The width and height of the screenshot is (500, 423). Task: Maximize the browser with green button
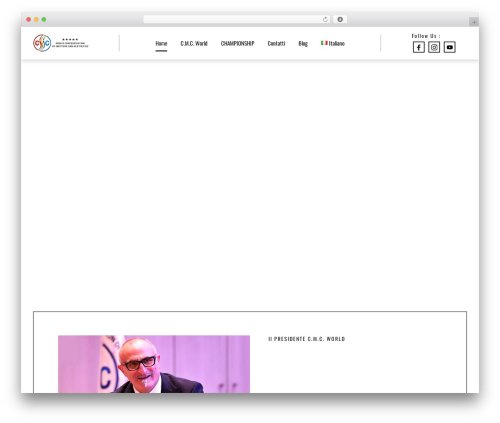pos(44,19)
